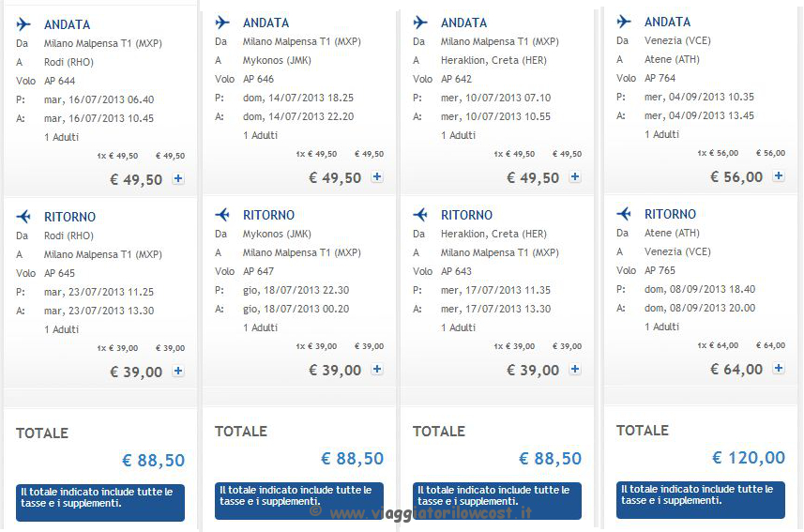Click the € 120,00 total price

pyautogui.click(x=749, y=458)
